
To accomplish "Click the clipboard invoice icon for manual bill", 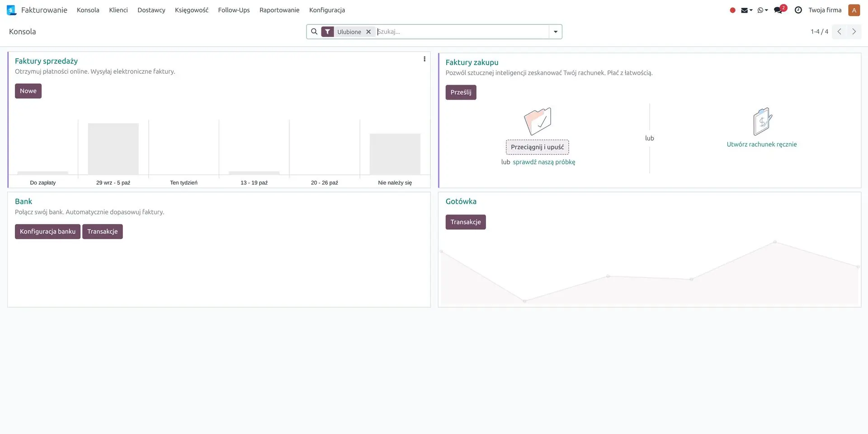I will [762, 122].
